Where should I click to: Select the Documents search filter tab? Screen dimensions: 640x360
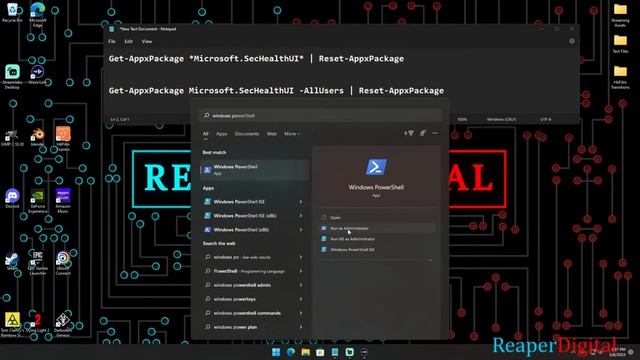tap(247, 134)
